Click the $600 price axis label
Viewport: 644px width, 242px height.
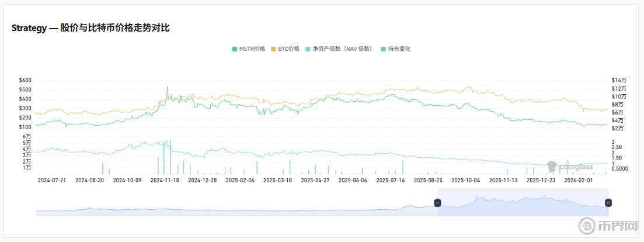click(x=25, y=80)
